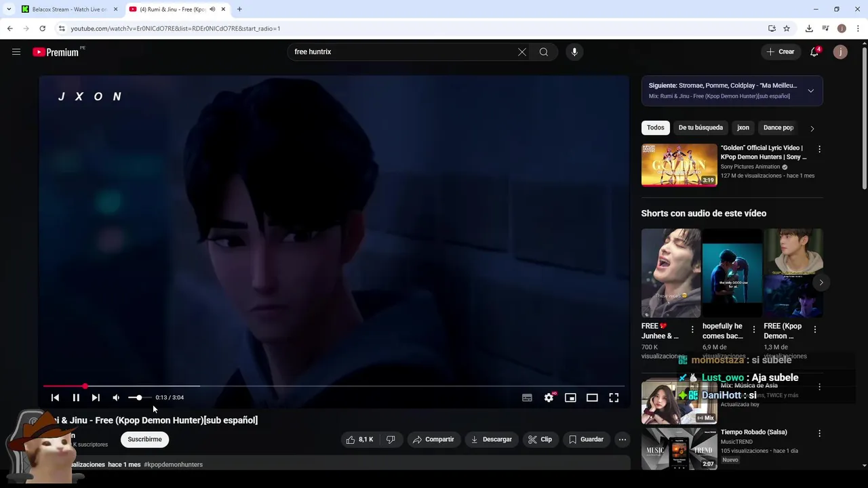Share video with Compartir

point(433,439)
